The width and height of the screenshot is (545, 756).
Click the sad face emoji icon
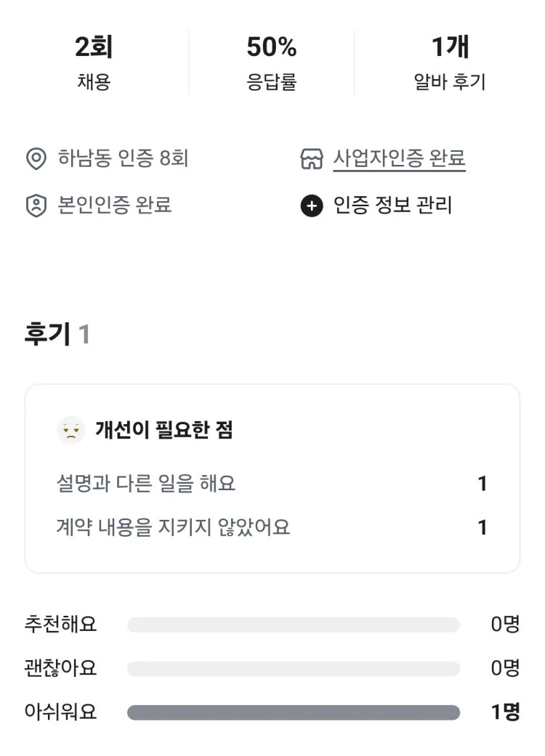coord(70,430)
